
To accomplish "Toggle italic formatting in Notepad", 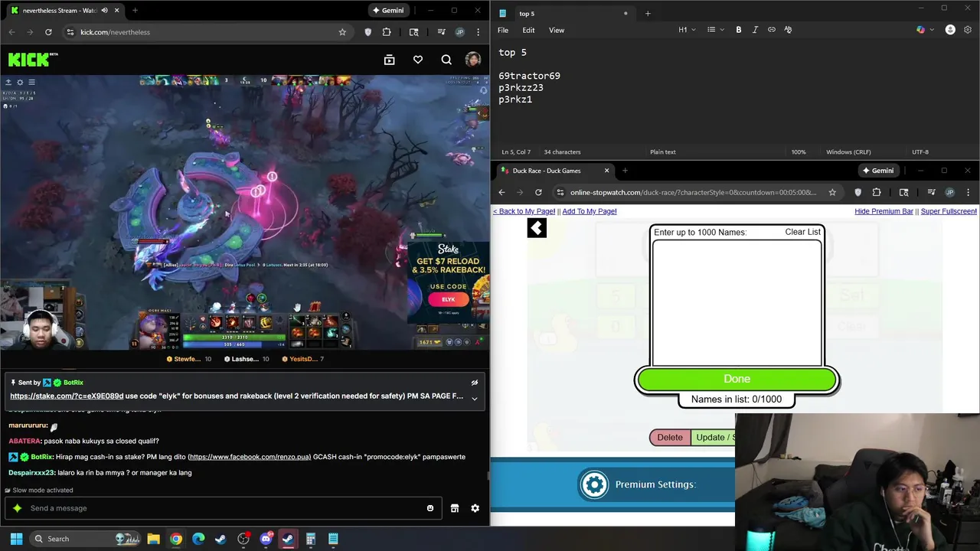I will pyautogui.click(x=755, y=30).
